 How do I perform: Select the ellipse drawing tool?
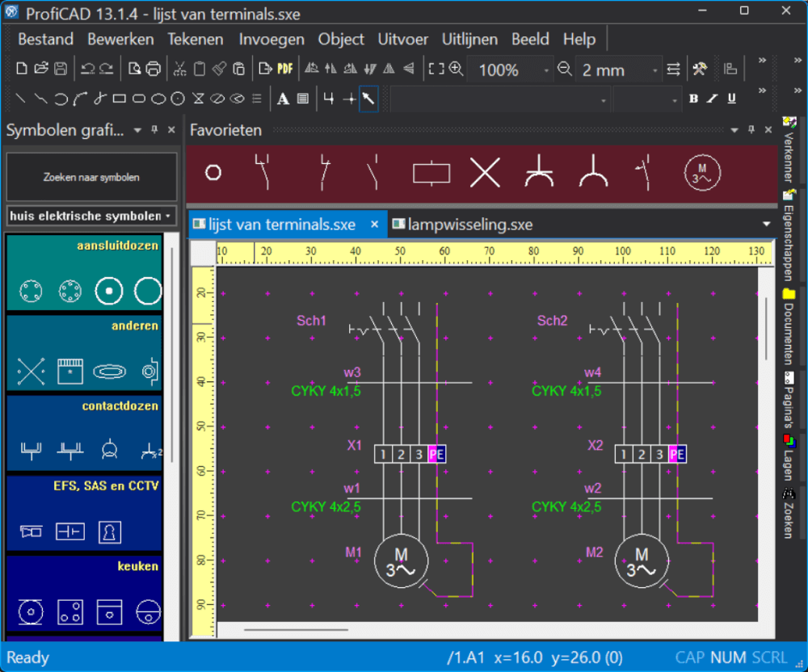158,99
